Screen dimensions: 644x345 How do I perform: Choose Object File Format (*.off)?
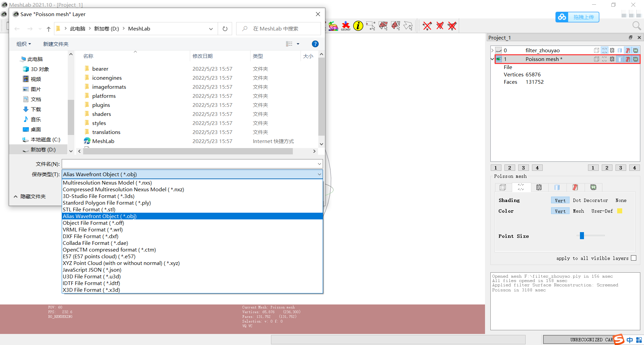[193, 223]
